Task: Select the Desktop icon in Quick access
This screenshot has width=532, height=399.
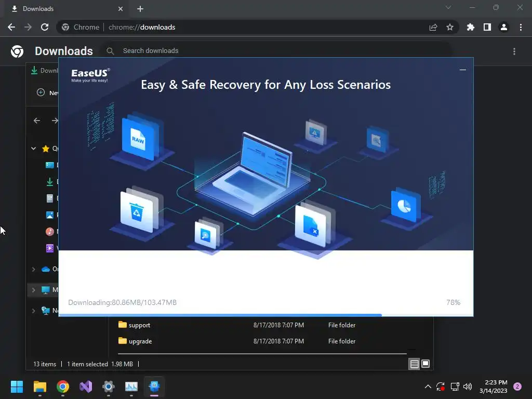Action: click(49, 165)
